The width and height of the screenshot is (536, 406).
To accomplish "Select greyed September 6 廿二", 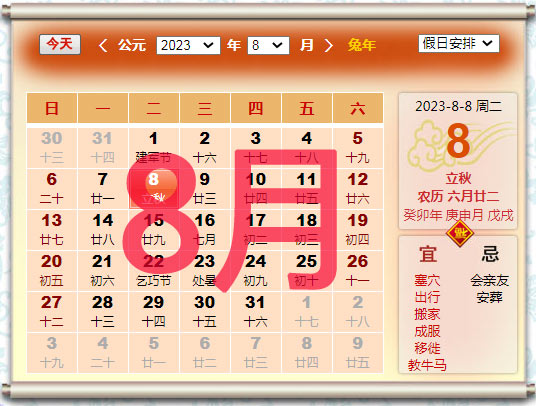I will pyautogui.click(x=205, y=353).
